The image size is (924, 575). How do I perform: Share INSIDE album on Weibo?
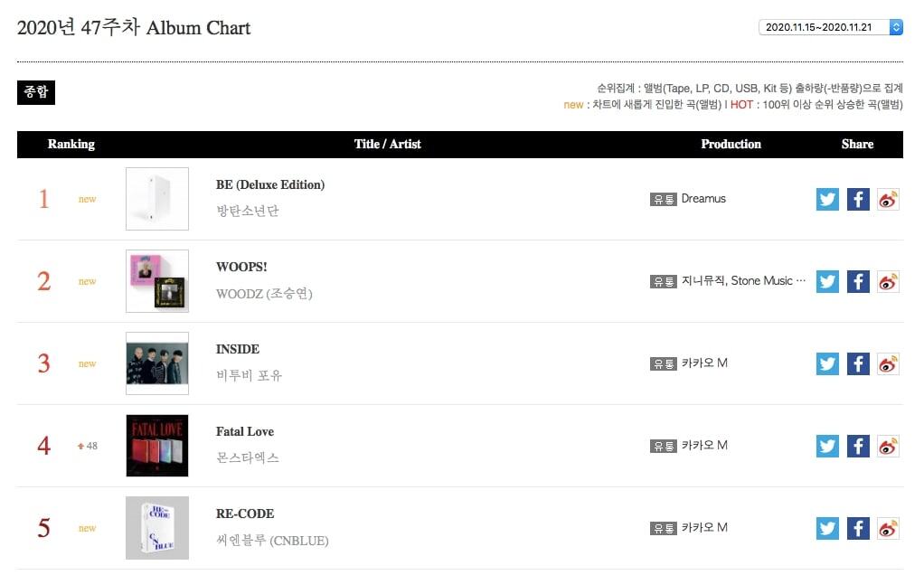888,363
